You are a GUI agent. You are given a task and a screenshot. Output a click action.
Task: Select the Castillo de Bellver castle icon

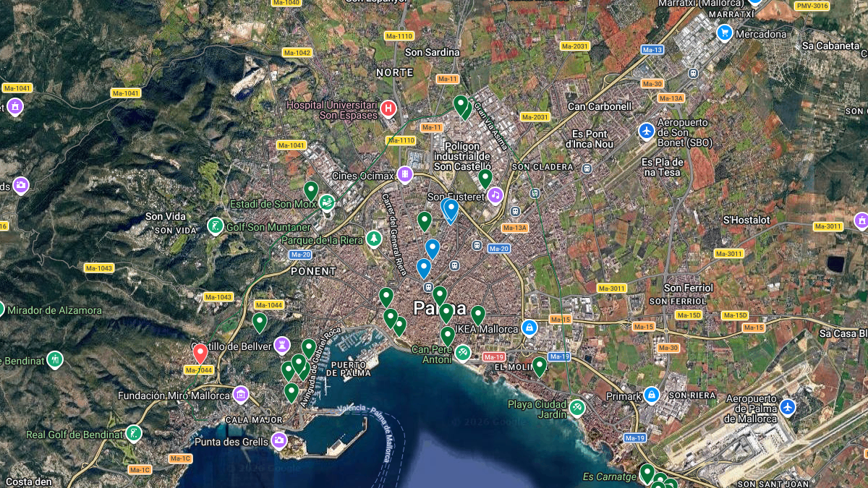click(282, 345)
